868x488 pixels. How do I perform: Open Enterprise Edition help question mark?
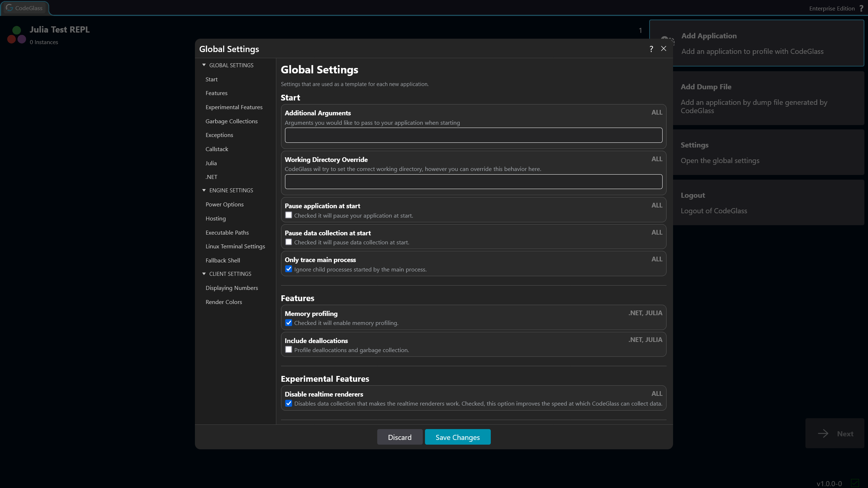(861, 8)
